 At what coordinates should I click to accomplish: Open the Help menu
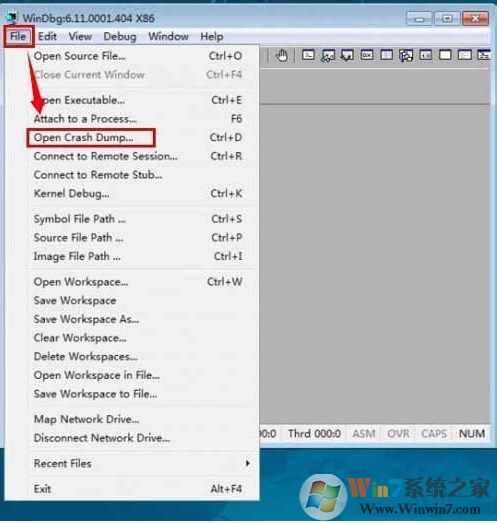212,36
